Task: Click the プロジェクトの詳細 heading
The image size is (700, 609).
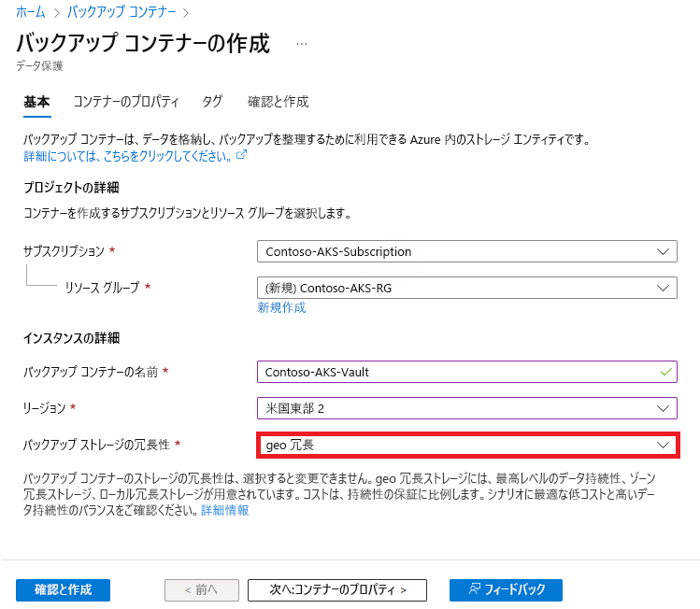Action: coord(71,188)
